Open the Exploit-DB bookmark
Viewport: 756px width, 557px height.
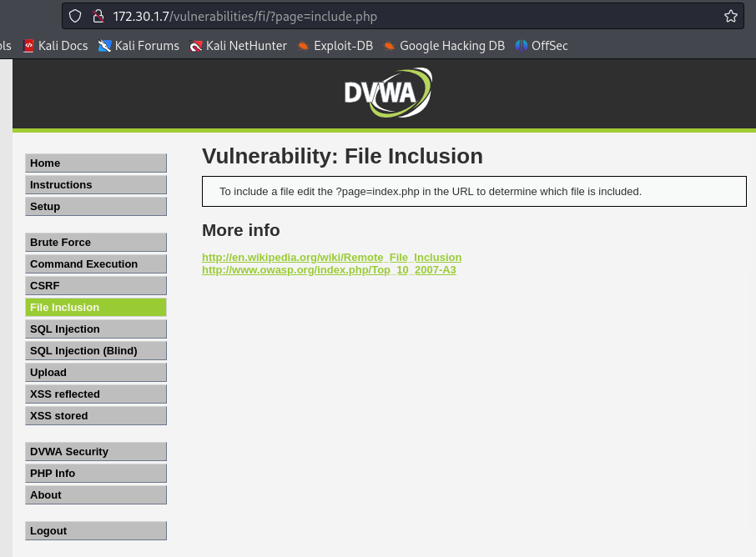(335, 46)
